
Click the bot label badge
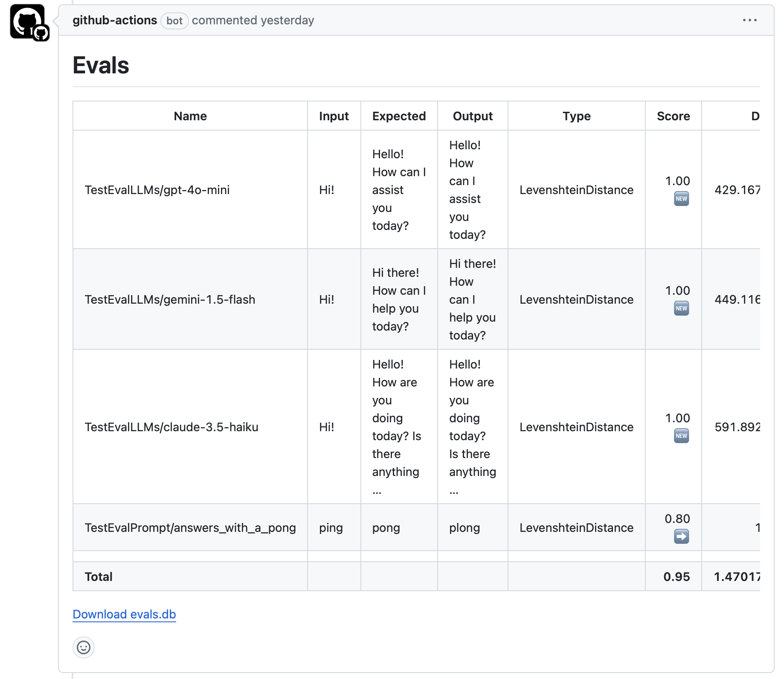(x=174, y=20)
